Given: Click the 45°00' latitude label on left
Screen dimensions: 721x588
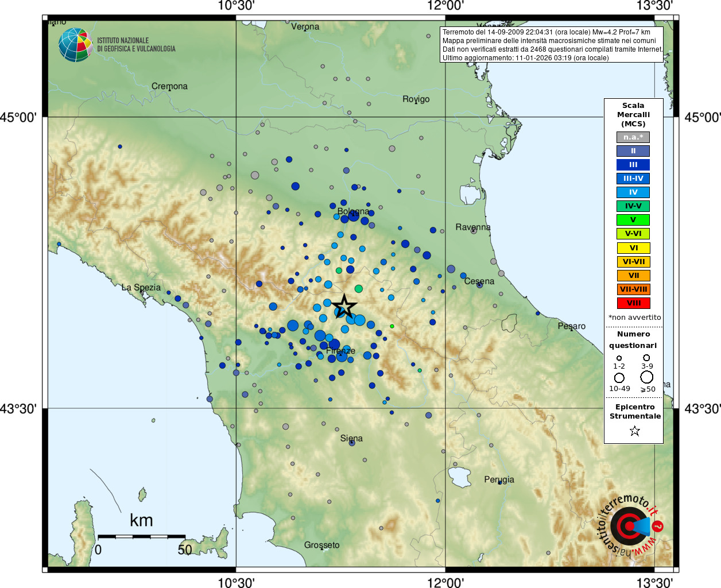Looking at the screenshot, I should (x=18, y=117).
